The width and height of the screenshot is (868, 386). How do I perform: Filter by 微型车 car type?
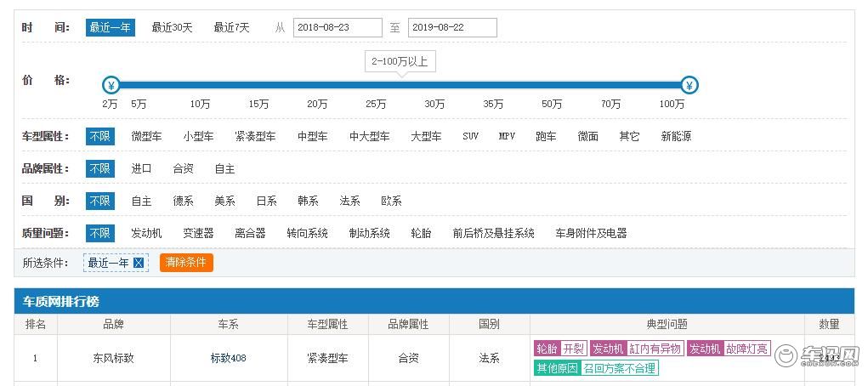tap(146, 136)
